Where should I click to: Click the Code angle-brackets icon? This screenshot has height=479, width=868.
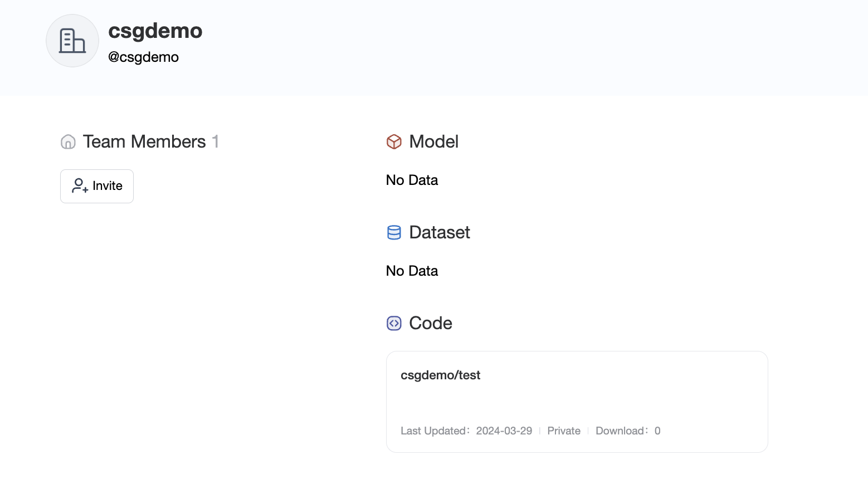[x=394, y=323]
